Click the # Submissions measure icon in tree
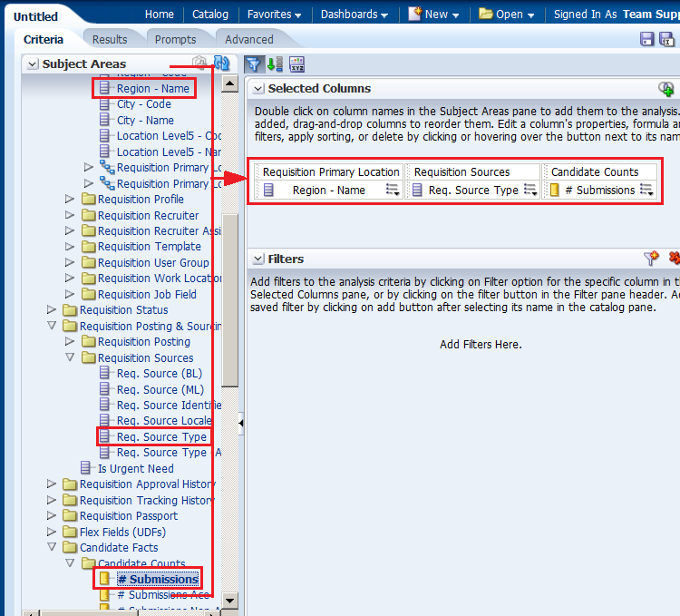680x616 pixels. click(104, 578)
